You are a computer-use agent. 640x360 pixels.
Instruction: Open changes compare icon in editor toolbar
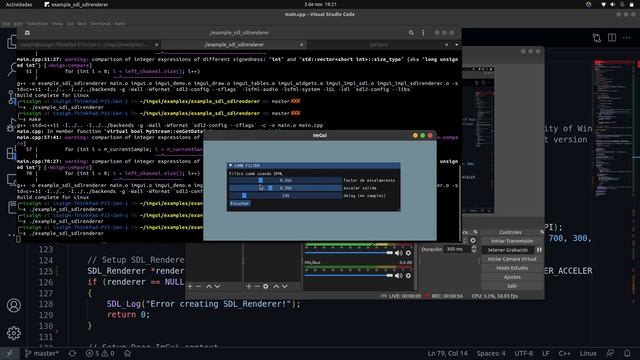[597, 38]
